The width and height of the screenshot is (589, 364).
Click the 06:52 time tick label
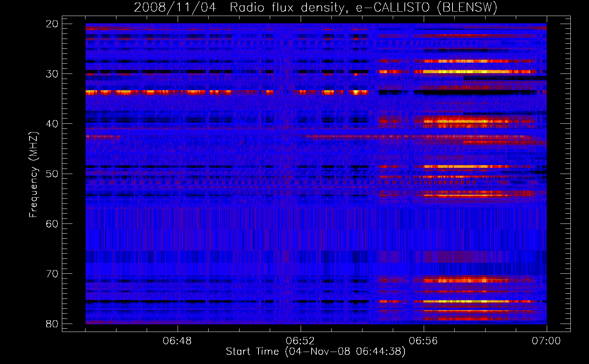[301, 341]
